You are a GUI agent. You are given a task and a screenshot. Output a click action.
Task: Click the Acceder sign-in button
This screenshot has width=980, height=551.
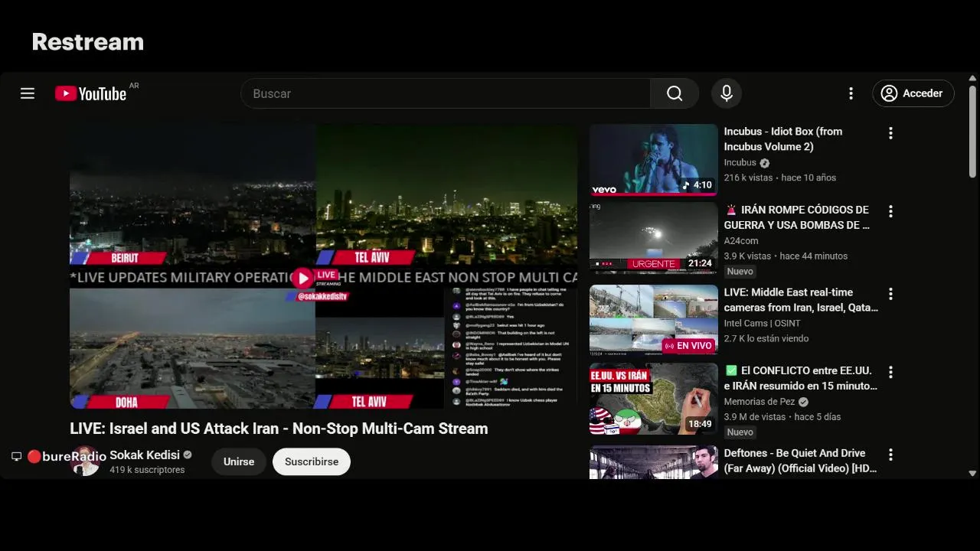(x=913, y=93)
